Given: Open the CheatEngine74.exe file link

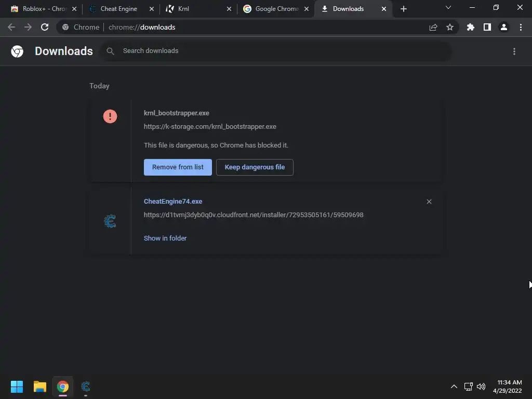Looking at the screenshot, I should click(173, 201).
